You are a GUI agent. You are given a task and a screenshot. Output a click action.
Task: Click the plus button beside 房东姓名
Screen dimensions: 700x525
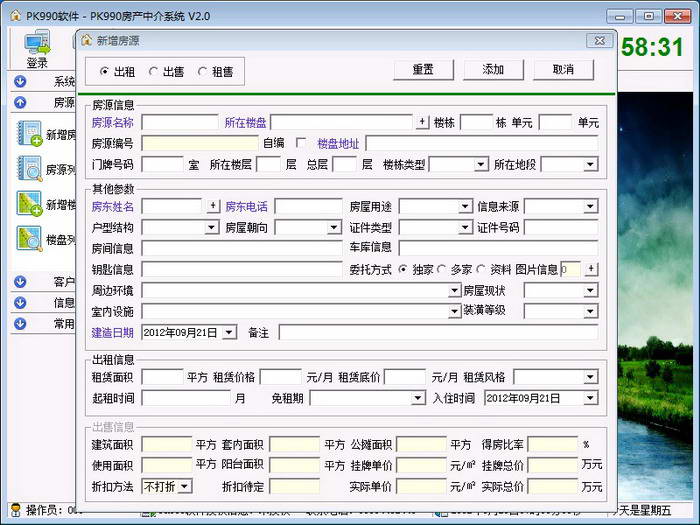213,206
